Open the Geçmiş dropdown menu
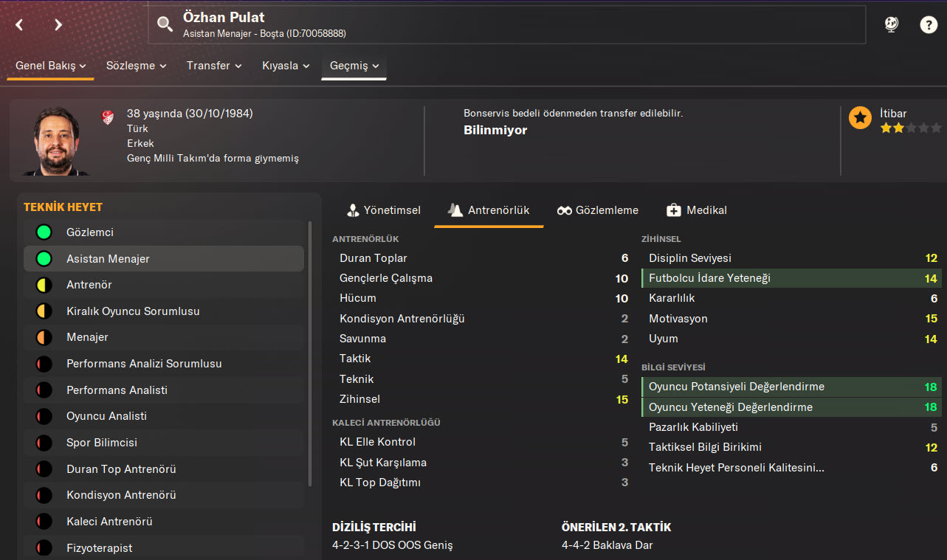This screenshot has width=947, height=560. click(x=354, y=66)
